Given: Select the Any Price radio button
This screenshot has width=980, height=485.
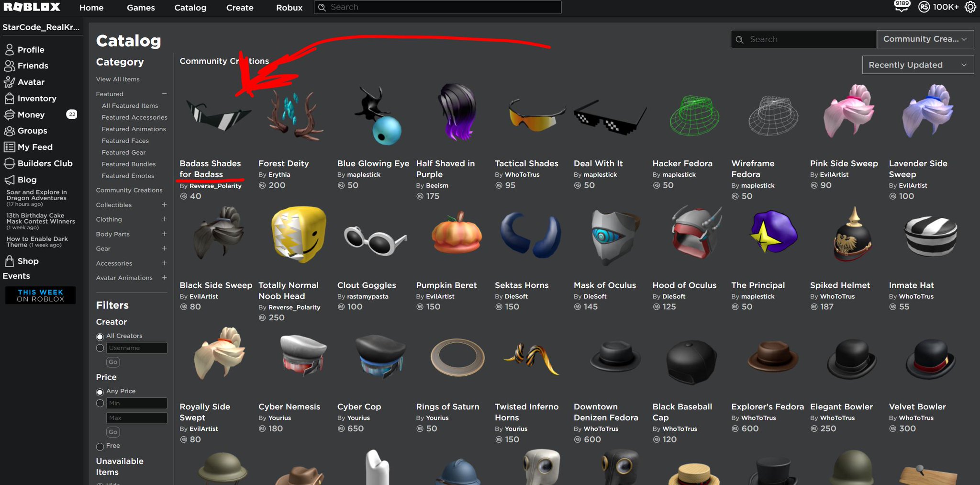Looking at the screenshot, I should (100, 392).
